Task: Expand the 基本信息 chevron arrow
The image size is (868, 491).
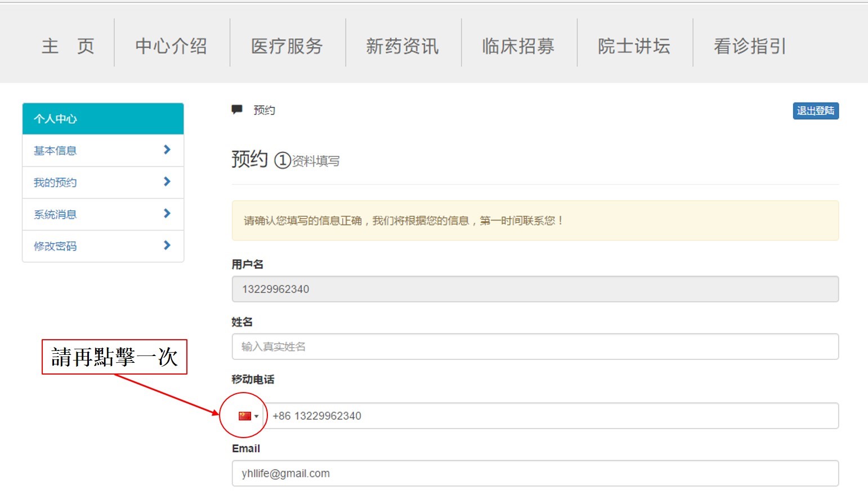Action: (x=167, y=150)
